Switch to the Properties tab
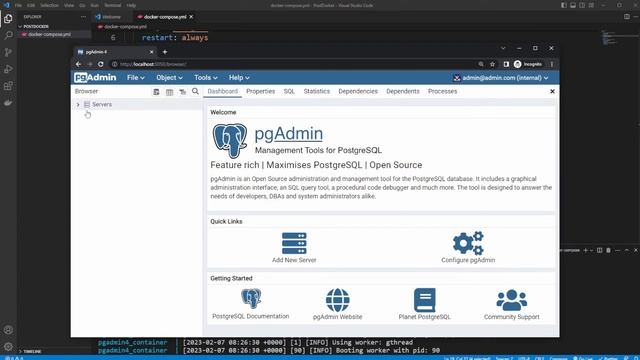 260,91
